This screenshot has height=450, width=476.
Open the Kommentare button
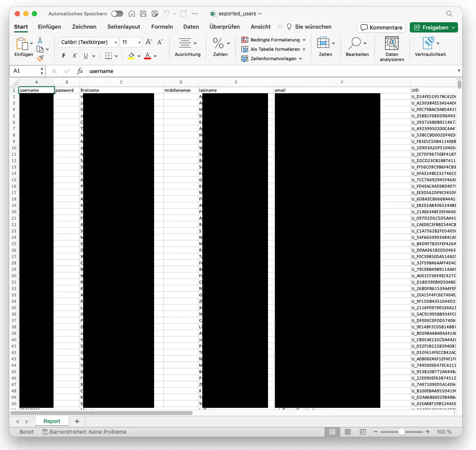pos(381,28)
